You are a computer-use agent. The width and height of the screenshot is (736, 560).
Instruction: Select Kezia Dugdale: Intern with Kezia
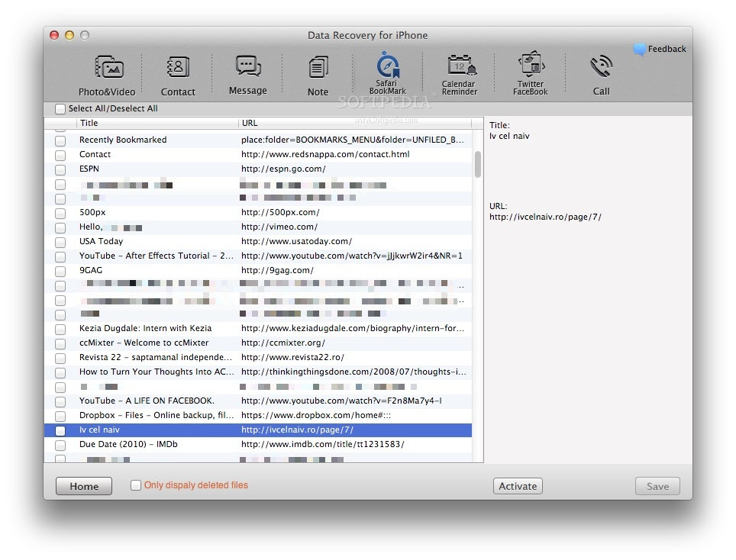(x=146, y=328)
